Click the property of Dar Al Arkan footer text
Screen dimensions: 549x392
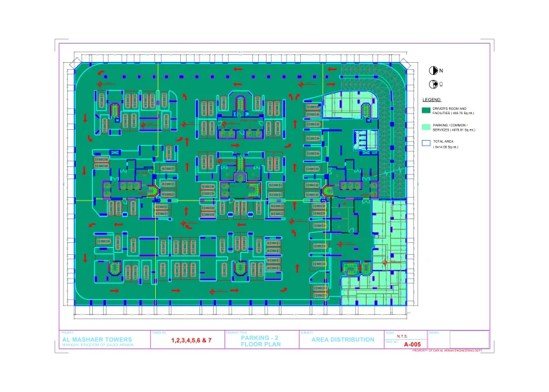coord(448,351)
